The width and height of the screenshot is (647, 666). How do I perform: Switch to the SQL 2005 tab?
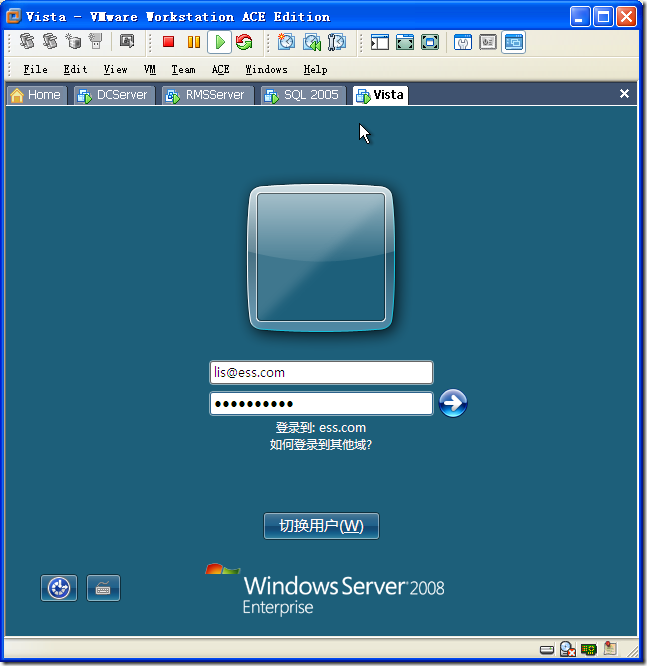click(x=303, y=95)
